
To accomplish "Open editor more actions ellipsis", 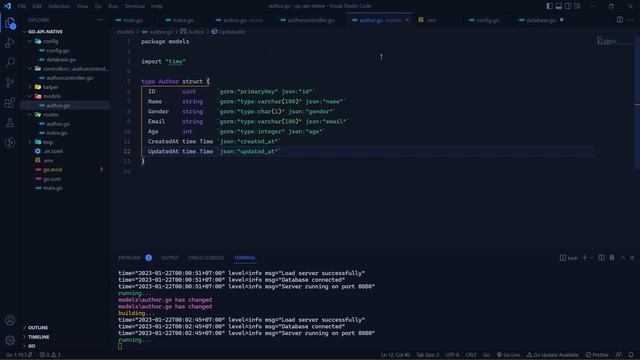I will click(631, 20).
